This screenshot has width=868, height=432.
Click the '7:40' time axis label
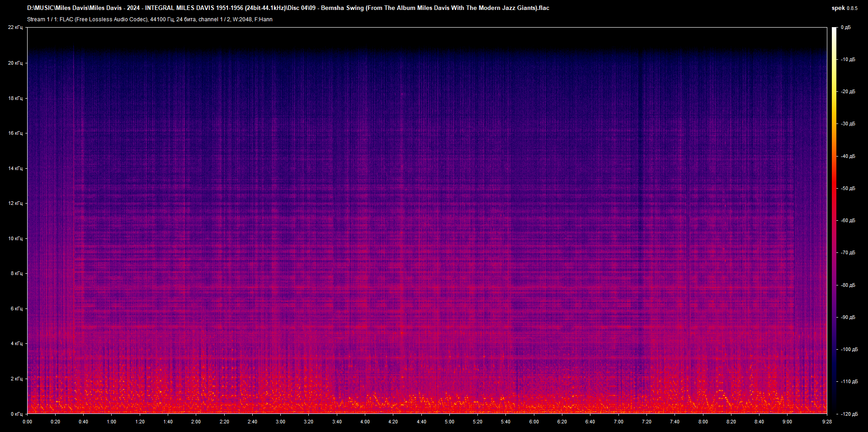675,422
